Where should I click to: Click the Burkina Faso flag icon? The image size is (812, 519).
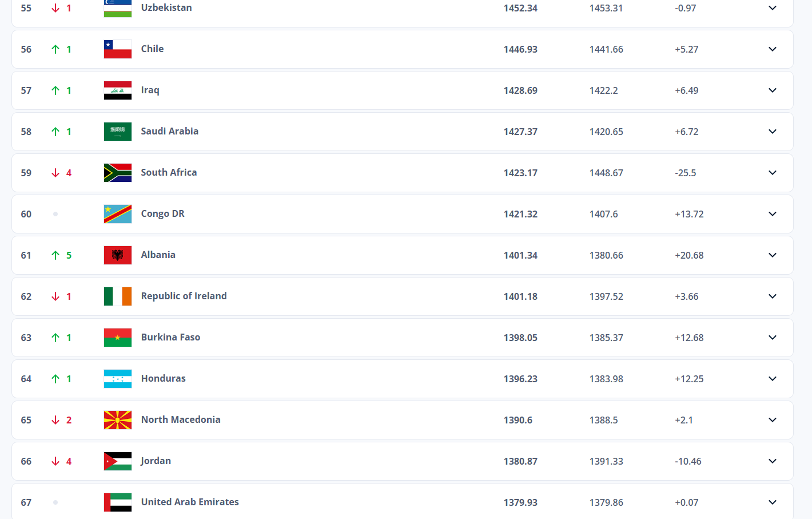click(x=118, y=338)
